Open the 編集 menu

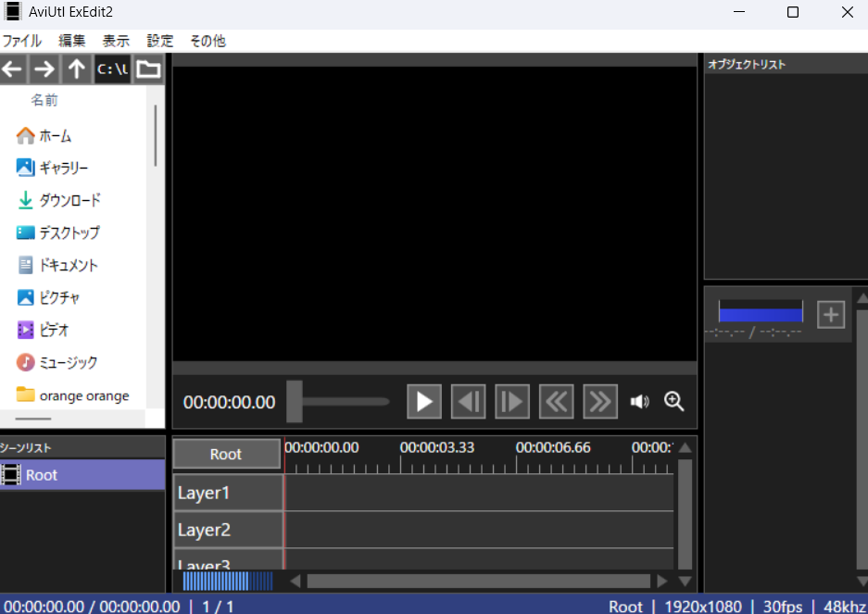click(x=72, y=41)
